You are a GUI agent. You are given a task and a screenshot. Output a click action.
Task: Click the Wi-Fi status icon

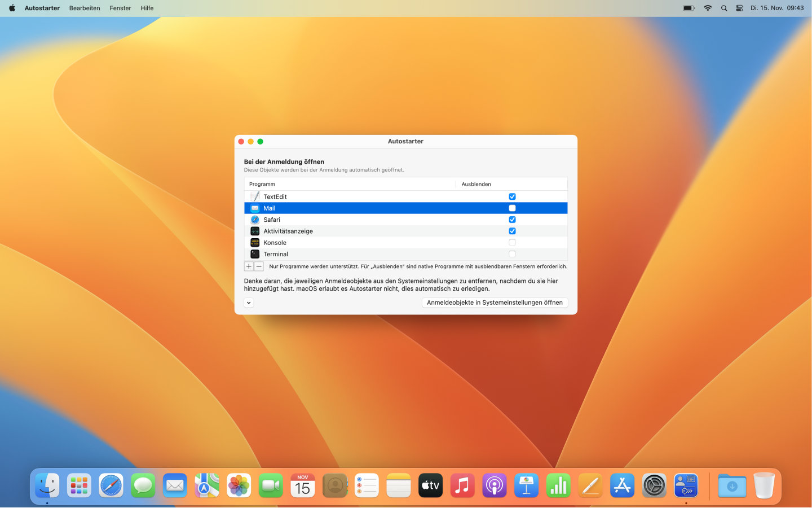[708, 8]
